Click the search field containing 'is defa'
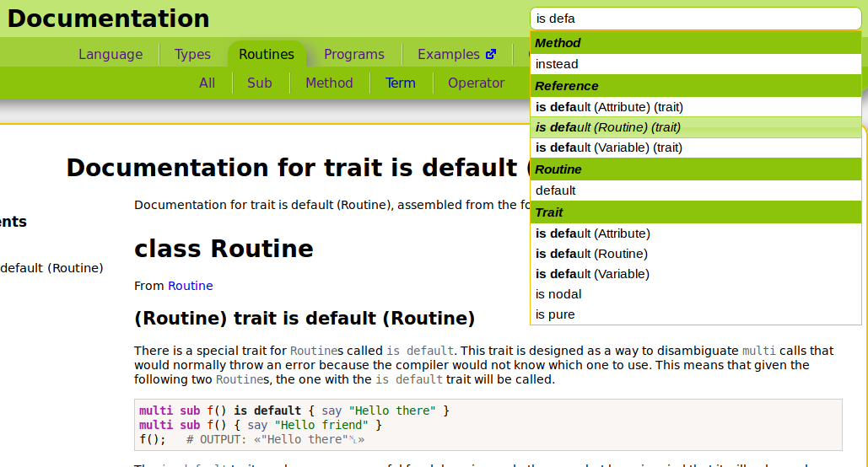This screenshot has width=868, height=467. [695, 19]
